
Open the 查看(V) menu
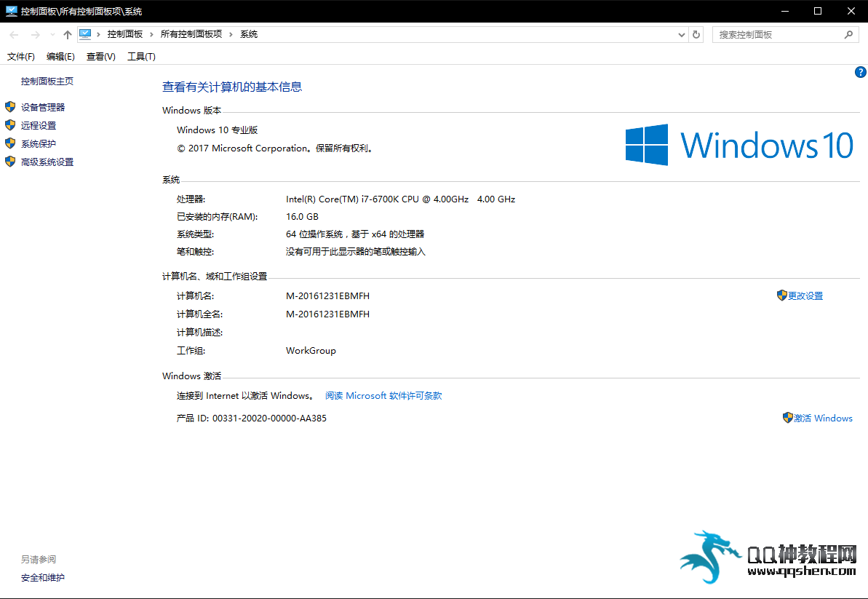[x=100, y=57]
